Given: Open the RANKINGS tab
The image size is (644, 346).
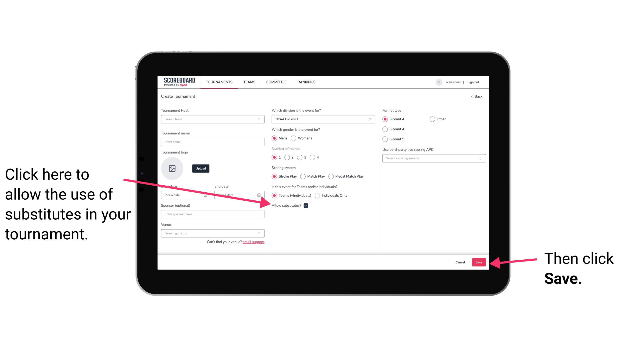Looking at the screenshot, I should pyautogui.click(x=306, y=82).
